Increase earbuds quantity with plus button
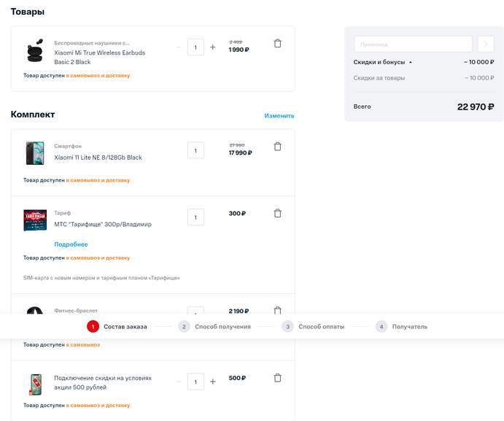504x421 pixels. 213,47
